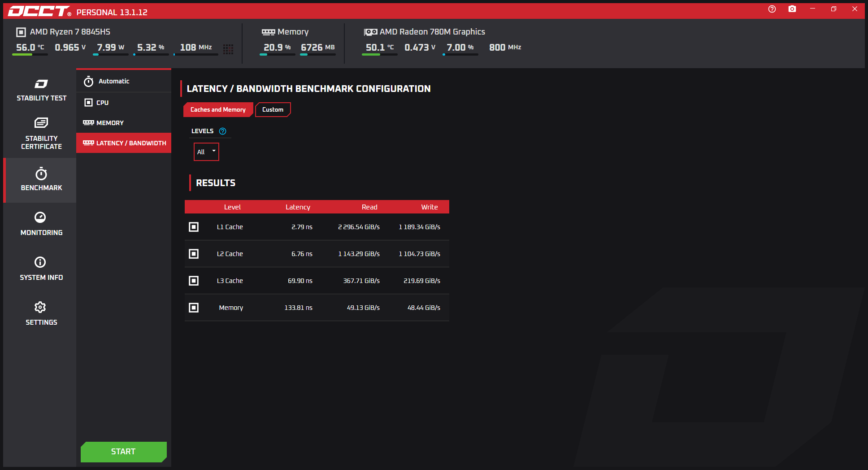Click the RAM icon beside the Memory header
Viewport: 868px width, 470px height.
click(x=268, y=32)
